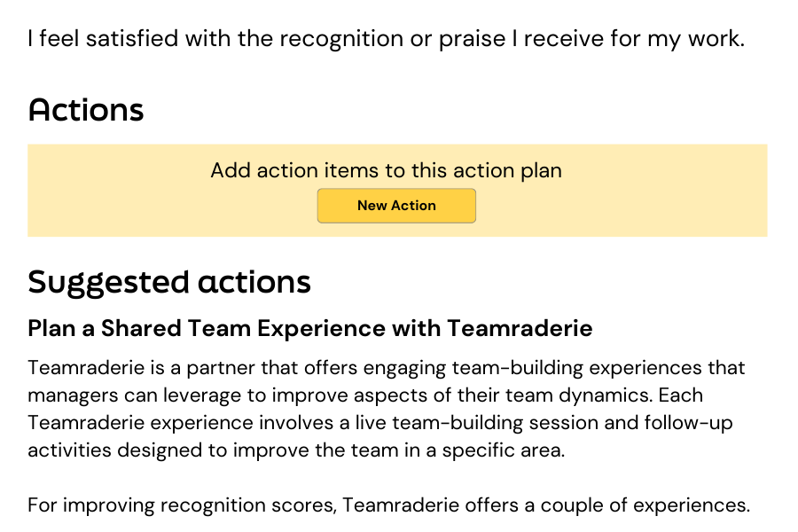
Task: Click the Actions section heading
Action: click(x=86, y=111)
